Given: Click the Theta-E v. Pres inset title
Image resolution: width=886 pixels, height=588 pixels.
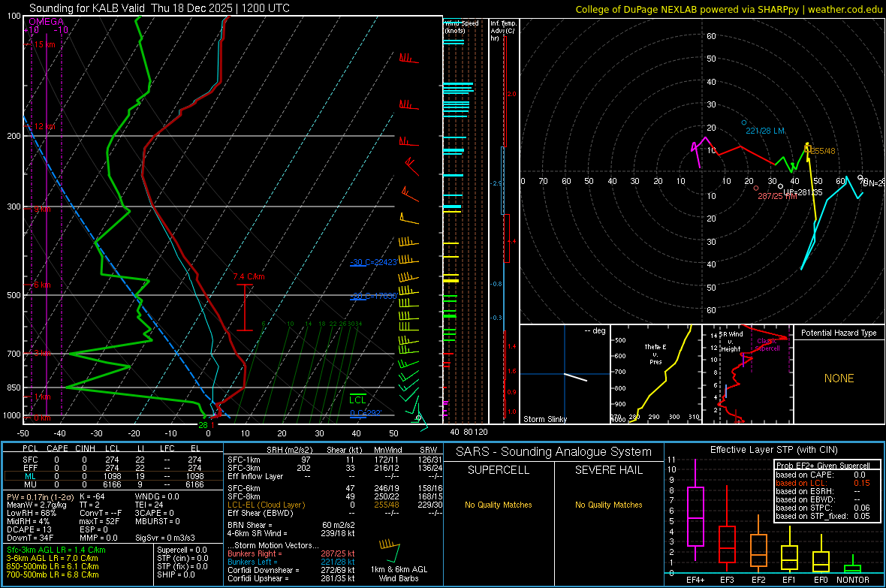Looking at the screenshot, I should pyautogui.click(x=655, y=354).
